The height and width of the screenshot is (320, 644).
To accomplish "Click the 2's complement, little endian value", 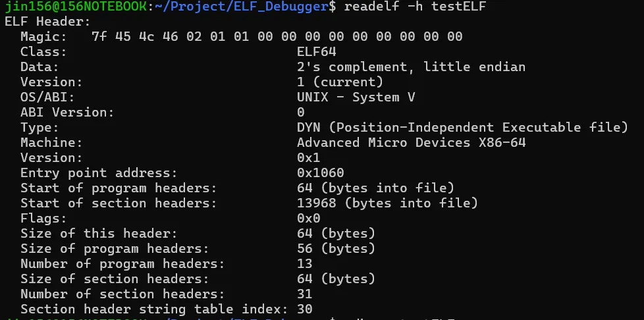I will [x=411, y=67].
